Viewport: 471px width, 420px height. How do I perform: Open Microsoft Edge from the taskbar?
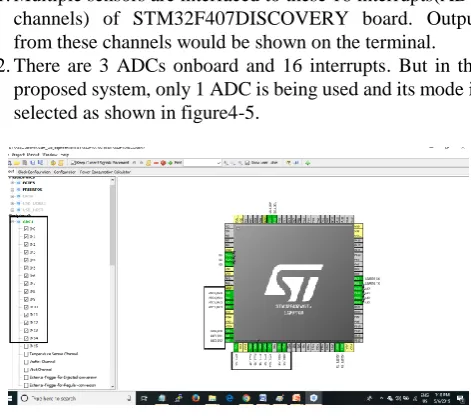point(229,398)
